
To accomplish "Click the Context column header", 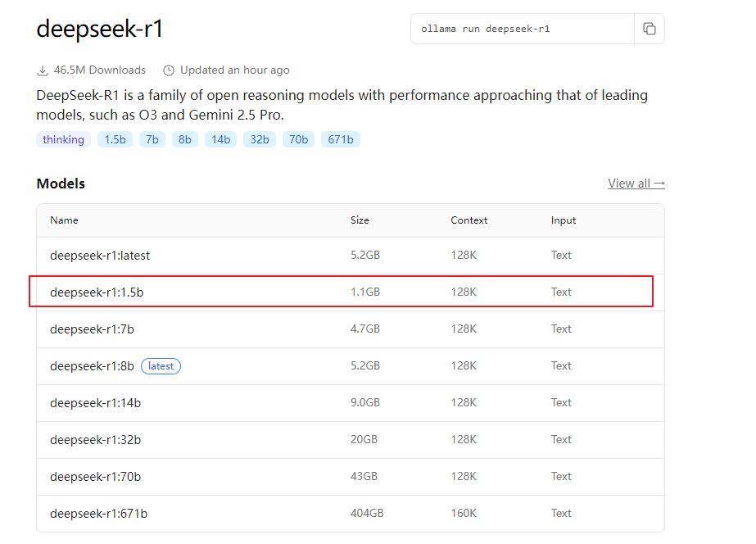I will click(x=469, y=220).
